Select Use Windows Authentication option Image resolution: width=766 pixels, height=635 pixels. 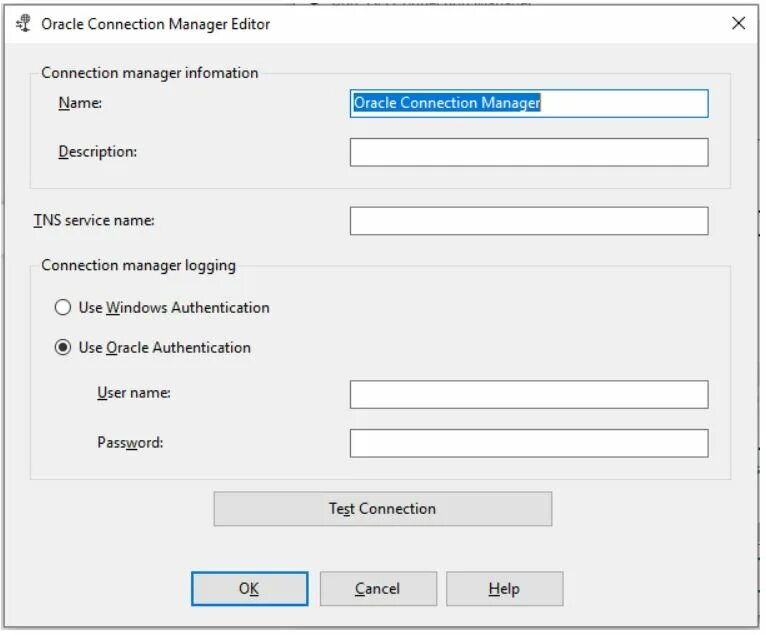[63, 308]
